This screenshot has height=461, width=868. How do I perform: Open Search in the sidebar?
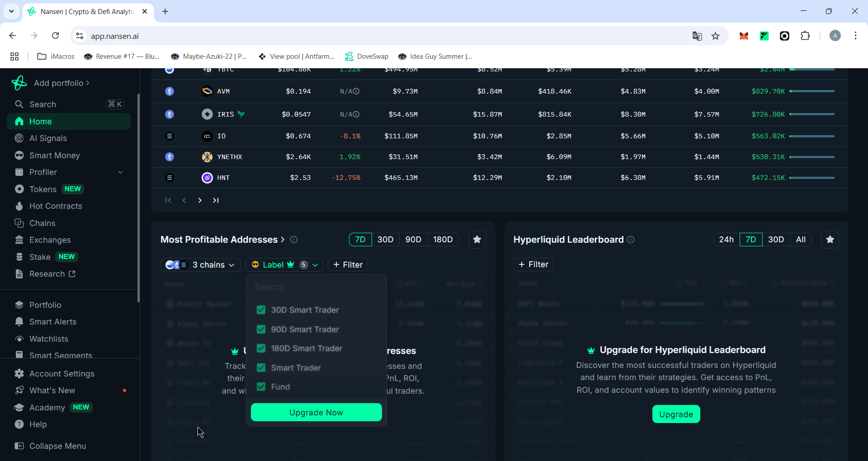click(x=69, y=104)
